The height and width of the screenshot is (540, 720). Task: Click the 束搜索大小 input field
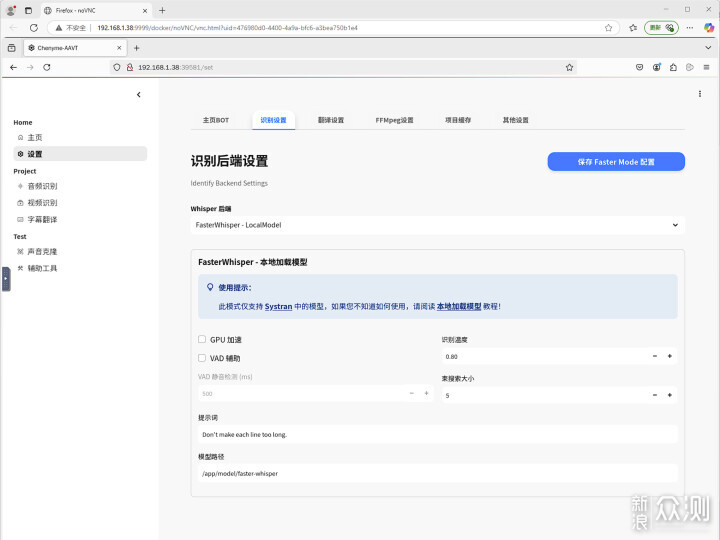[x=545, y=395]
